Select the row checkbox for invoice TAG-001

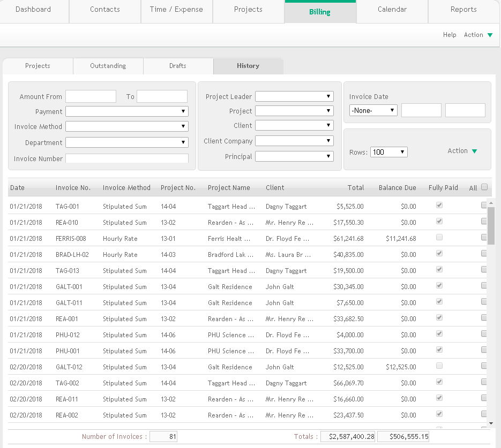(x=484, y=206)
